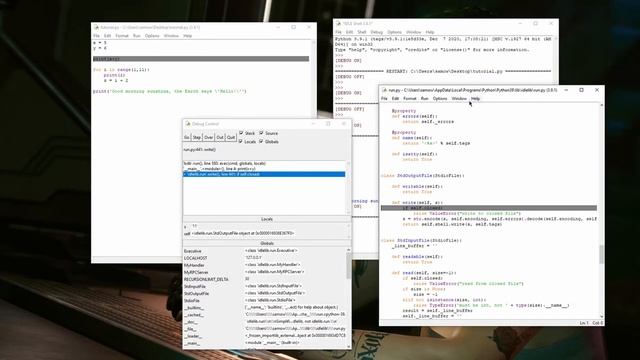Close the run.py editor window
Viewport: 640px width, 360px height.
click(x=597, y=90)
